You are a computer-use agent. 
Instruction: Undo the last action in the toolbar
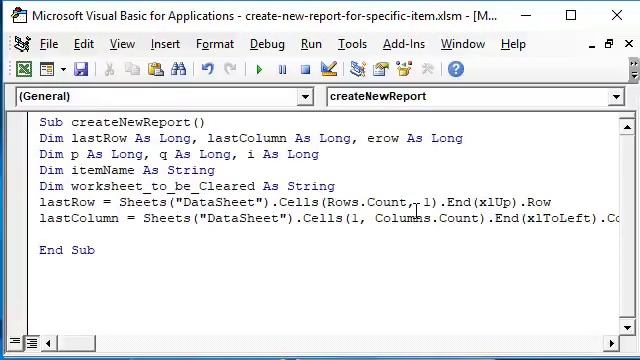coord(207,69)
